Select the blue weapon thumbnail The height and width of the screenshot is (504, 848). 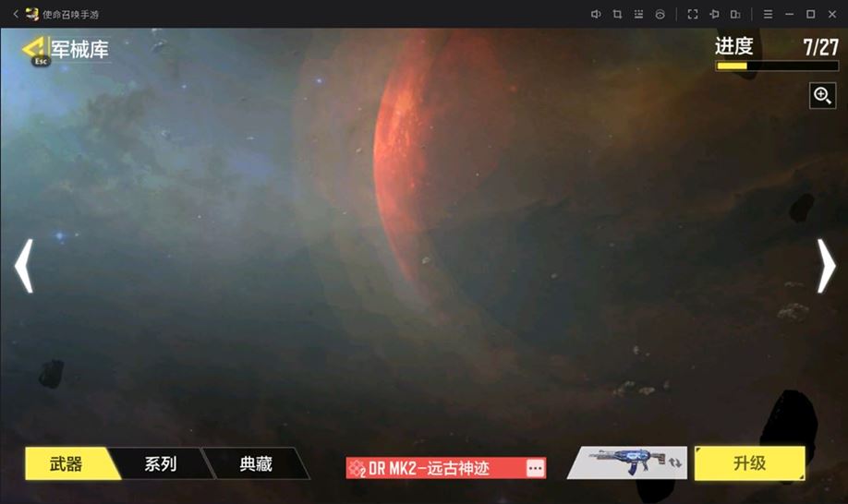coord(626,463)
